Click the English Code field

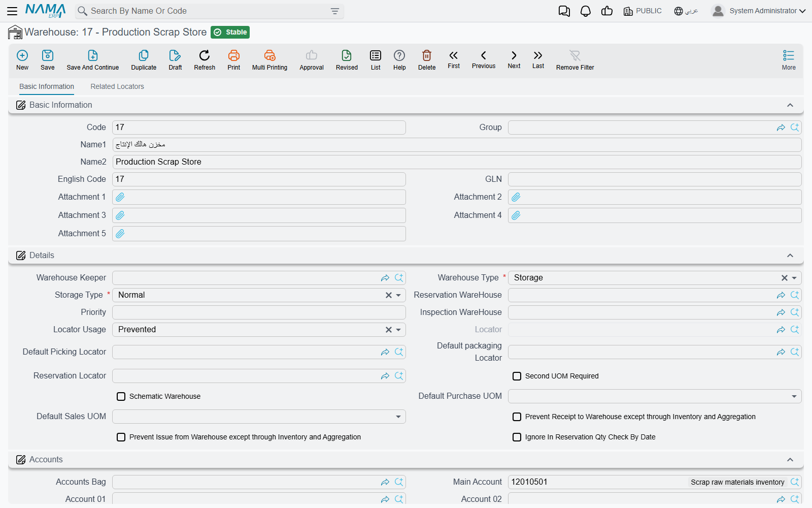coord(259,179)
